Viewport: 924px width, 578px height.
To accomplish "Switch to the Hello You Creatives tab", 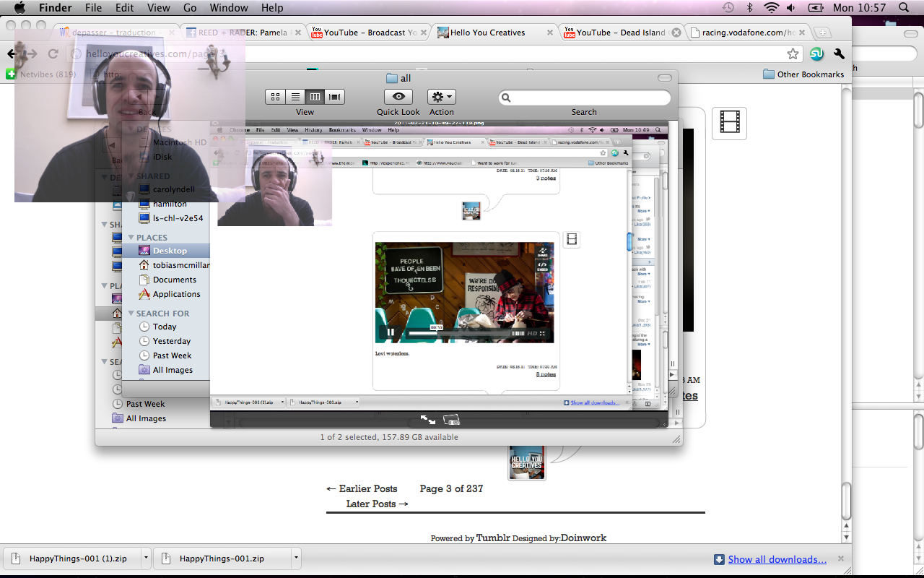I will point(487,33).
